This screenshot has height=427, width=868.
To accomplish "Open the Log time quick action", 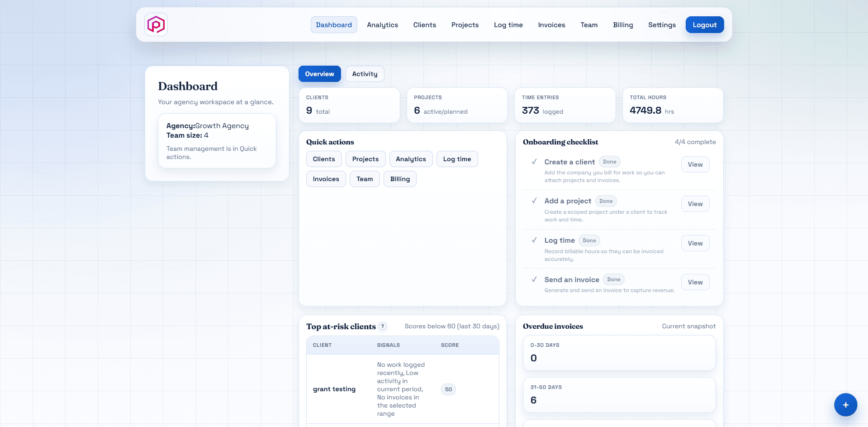I will (x=457, y=159).
